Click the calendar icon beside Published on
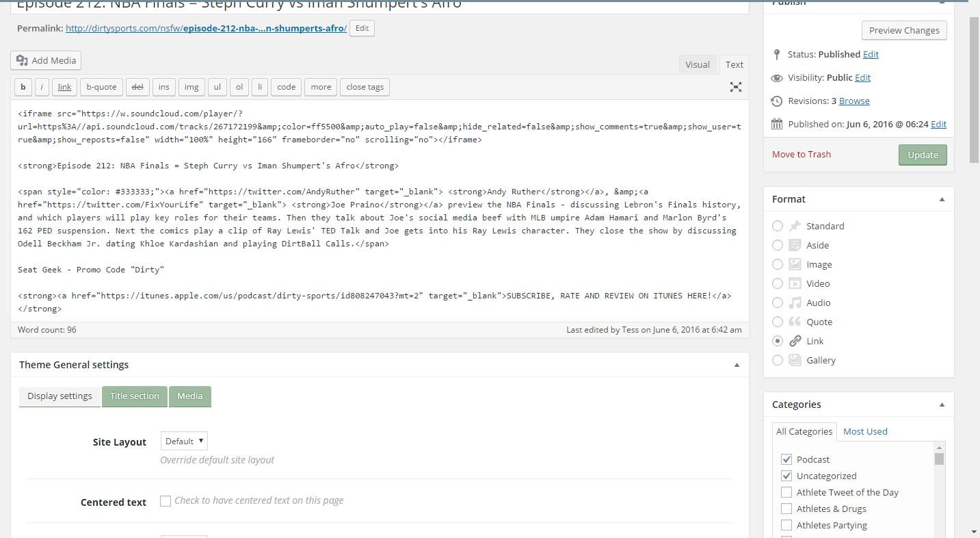Image resolution: width=980 pixels, height=538 pixels. coord(776,125)
